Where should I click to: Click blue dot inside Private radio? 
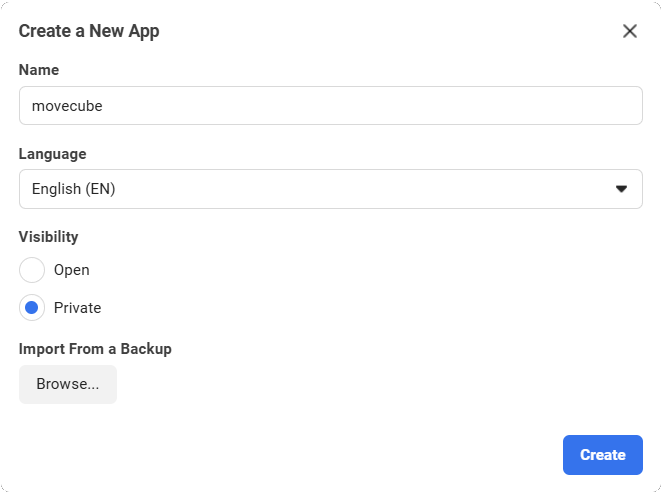pyautogui.click(x=32, y=308)
